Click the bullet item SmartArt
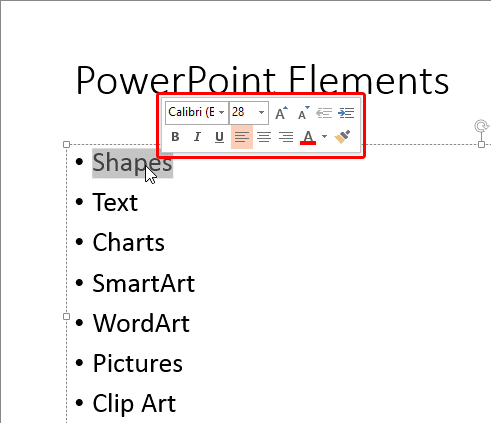 click(144, 283)
